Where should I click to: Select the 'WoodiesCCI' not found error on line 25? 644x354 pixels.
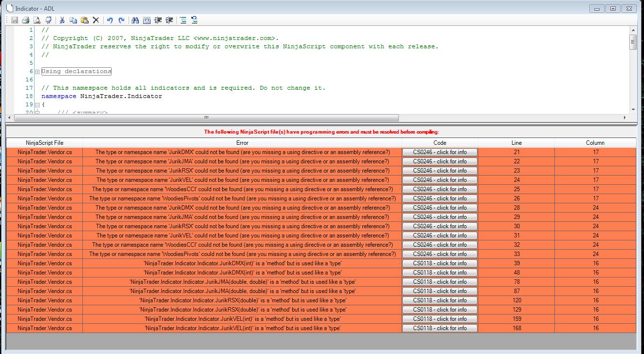[x=243, y=189]
